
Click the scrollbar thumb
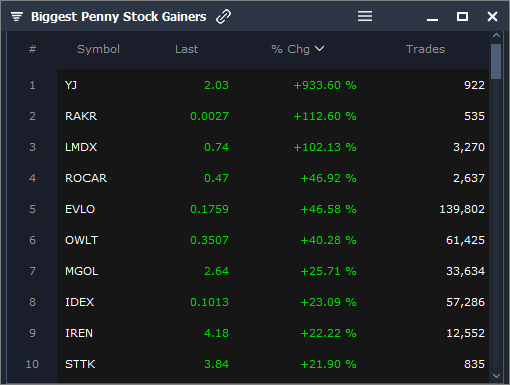pyautogui.click(x=496, y=61)
